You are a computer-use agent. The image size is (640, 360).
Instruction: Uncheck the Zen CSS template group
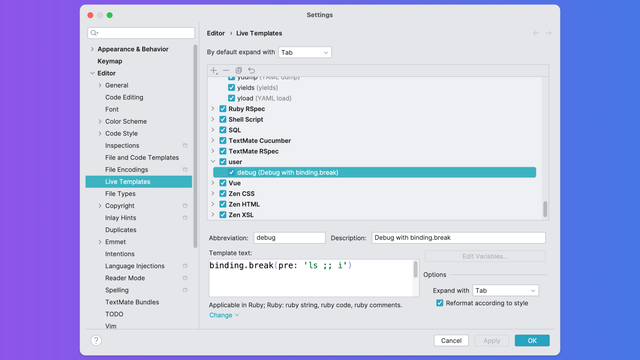pyautogui.click(x=223, y=194)
